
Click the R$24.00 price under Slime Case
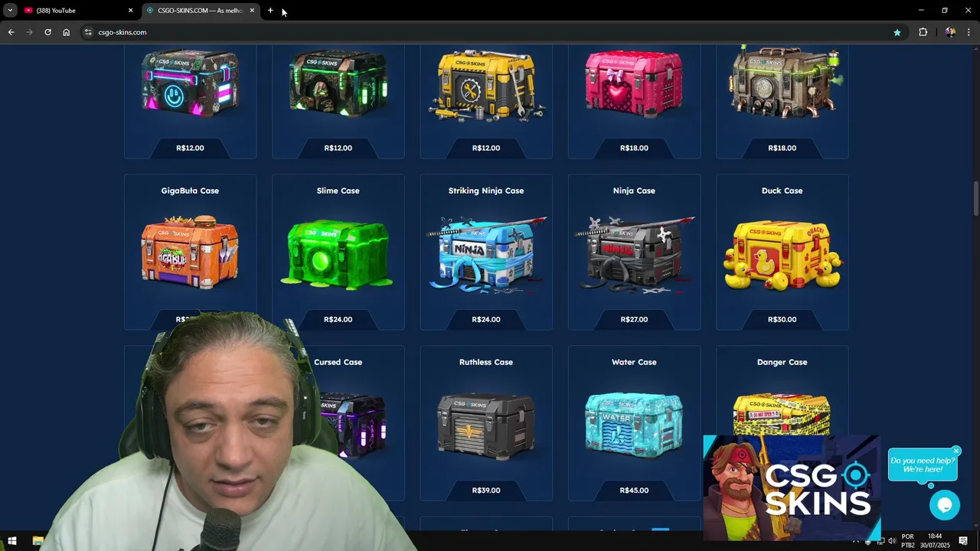pyautogui.click(x=338, y=319)
